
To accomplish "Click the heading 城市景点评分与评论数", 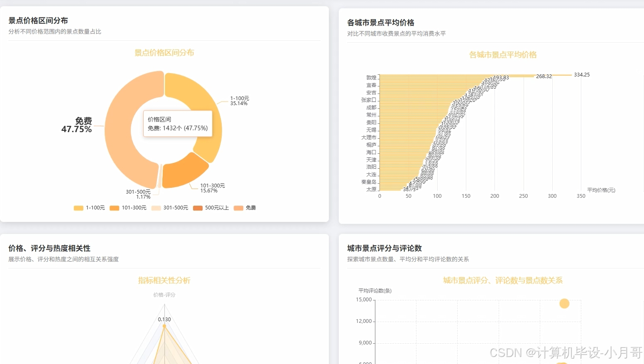I will [x=384, y=248].
